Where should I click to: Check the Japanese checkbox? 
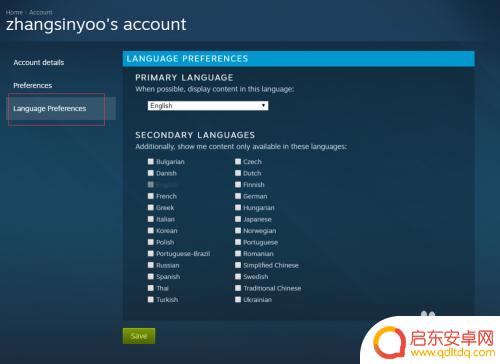[238, 219]
